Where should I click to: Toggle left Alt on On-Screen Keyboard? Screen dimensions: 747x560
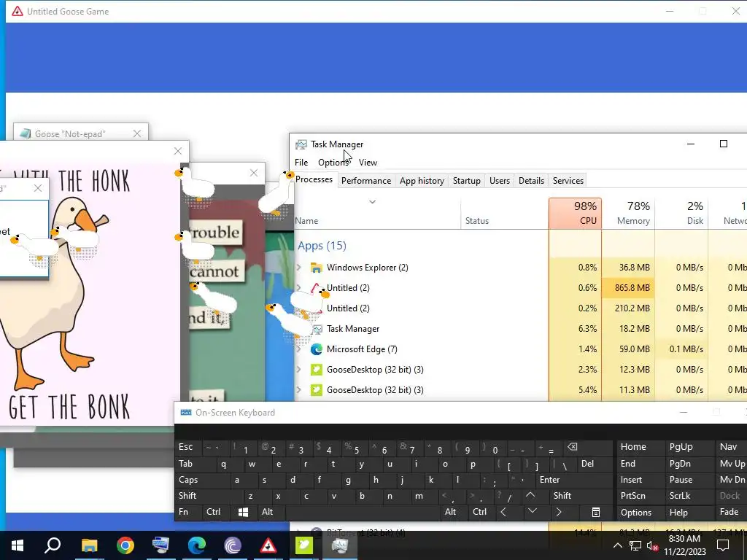coord(267,512)
